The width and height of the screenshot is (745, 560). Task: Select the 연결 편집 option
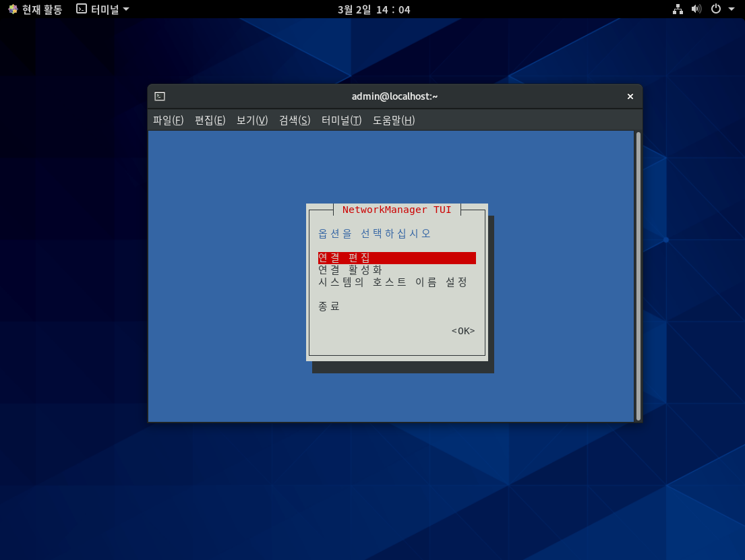tap(396, 258)
